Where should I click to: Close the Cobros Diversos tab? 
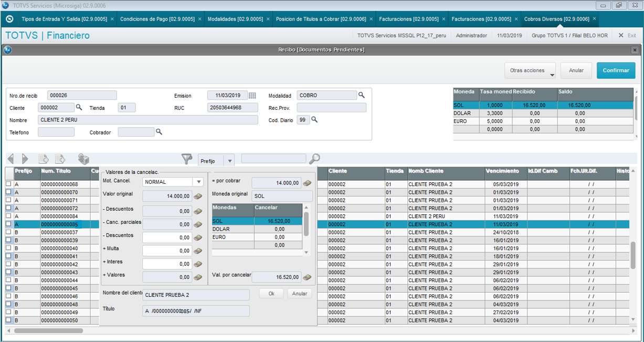594,19
